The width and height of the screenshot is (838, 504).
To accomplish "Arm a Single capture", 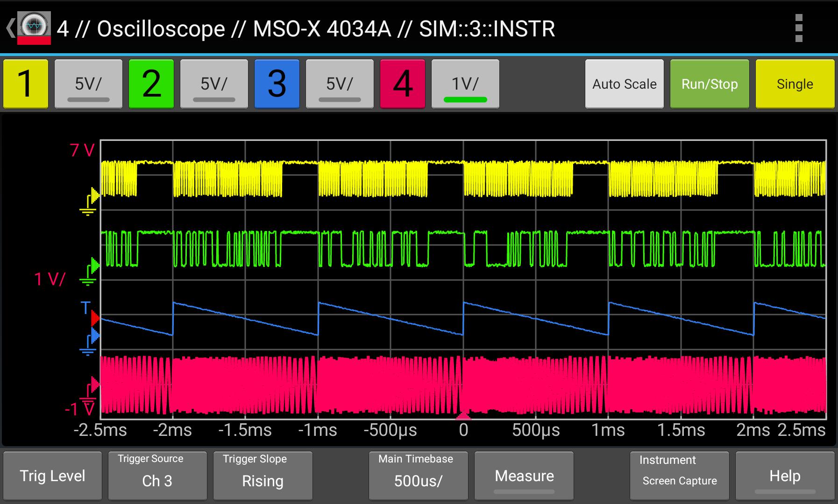I will (794, 84).
